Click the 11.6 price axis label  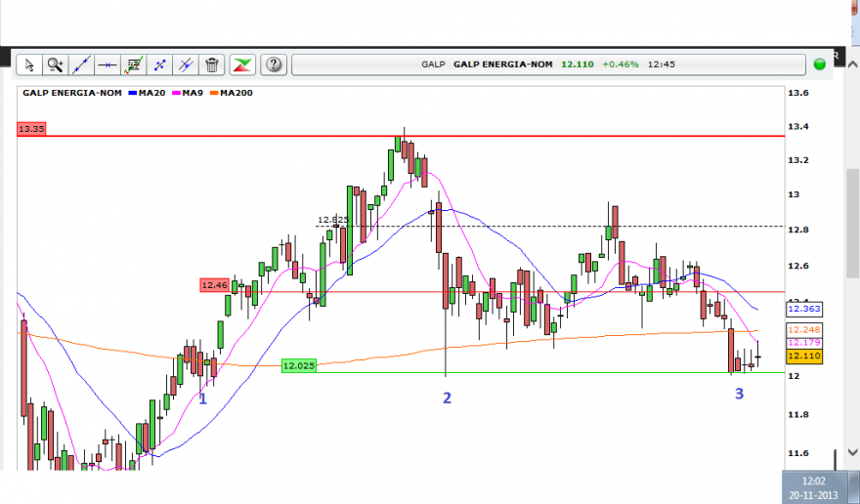(x=798, y=453)
